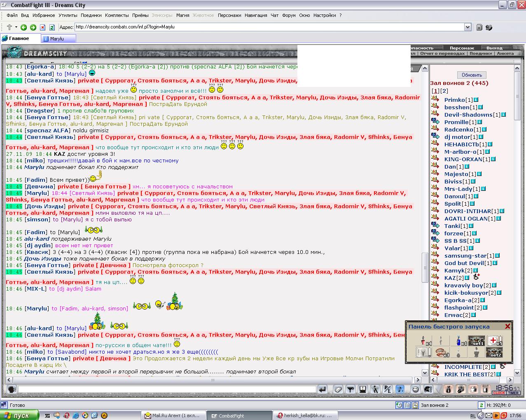Open the address bar dropdown arrow
The width and height of the screenshot is (526, 420).
point(468,27)
